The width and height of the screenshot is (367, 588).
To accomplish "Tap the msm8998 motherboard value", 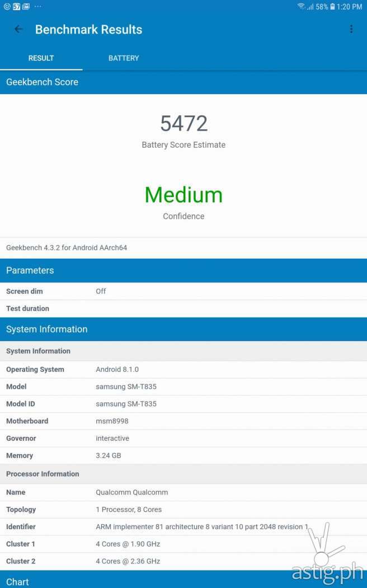I will pos(112,421).
